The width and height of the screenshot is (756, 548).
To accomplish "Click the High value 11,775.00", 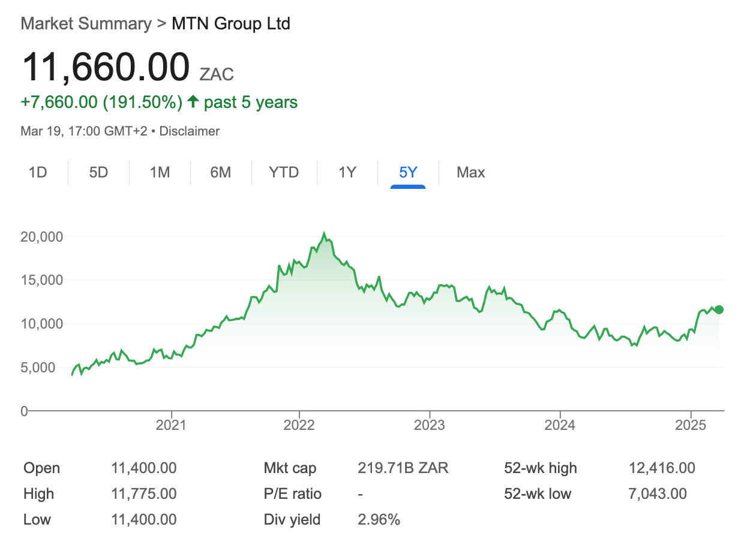I will coord(144,494).
